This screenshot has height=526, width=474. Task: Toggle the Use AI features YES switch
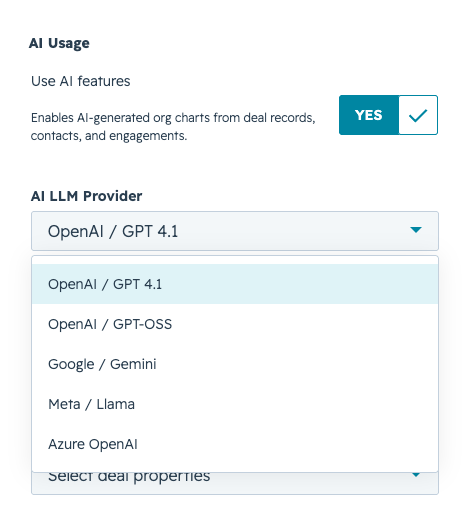coord(388,115)
